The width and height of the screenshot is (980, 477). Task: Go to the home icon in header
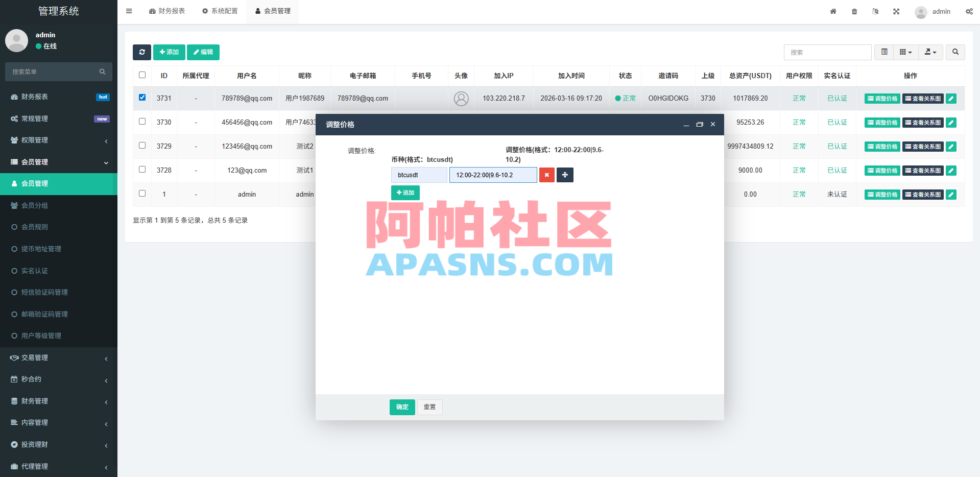point(833,11)
